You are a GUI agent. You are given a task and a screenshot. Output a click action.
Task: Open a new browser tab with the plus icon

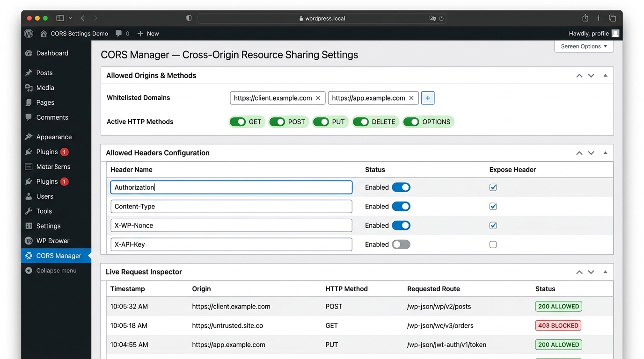[599, 18]
